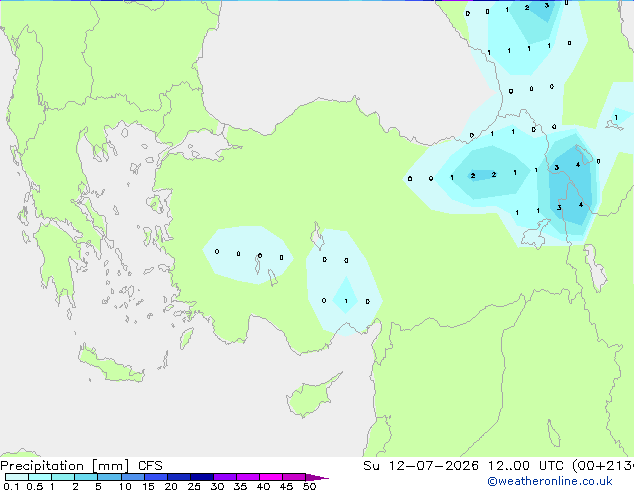Pick the 10–15 mm legend color swatch

[133, 477]
